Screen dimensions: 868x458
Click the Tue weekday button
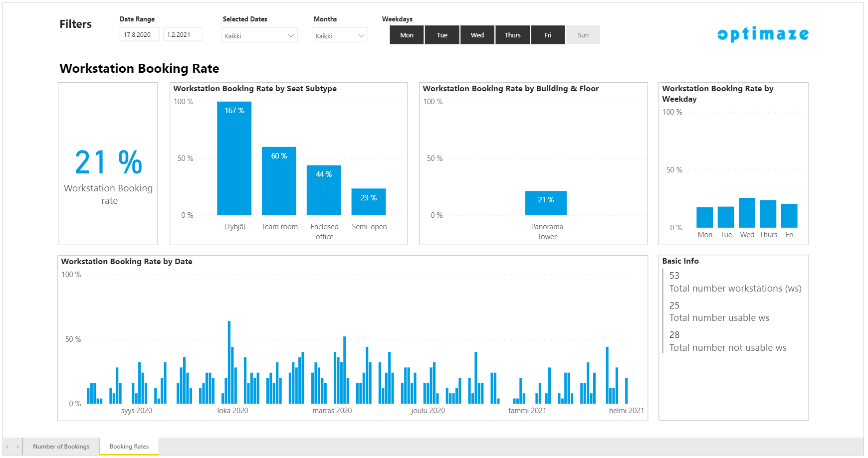coord(442,35)
